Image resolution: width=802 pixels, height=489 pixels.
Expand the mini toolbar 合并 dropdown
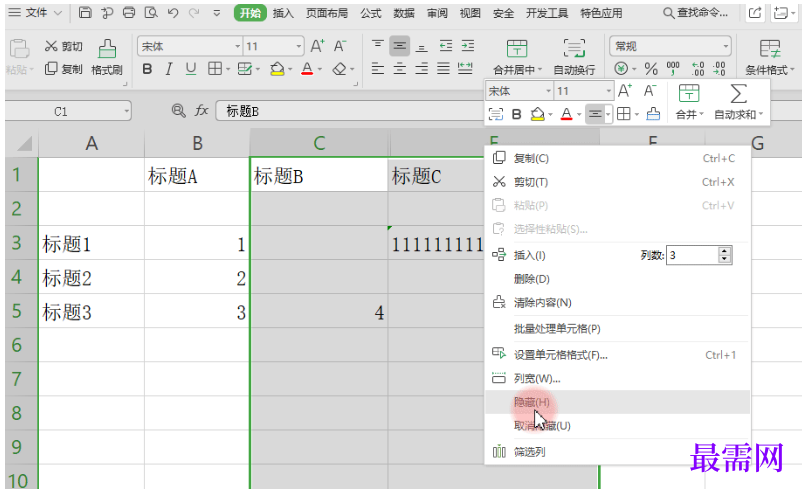coord(701,114)
